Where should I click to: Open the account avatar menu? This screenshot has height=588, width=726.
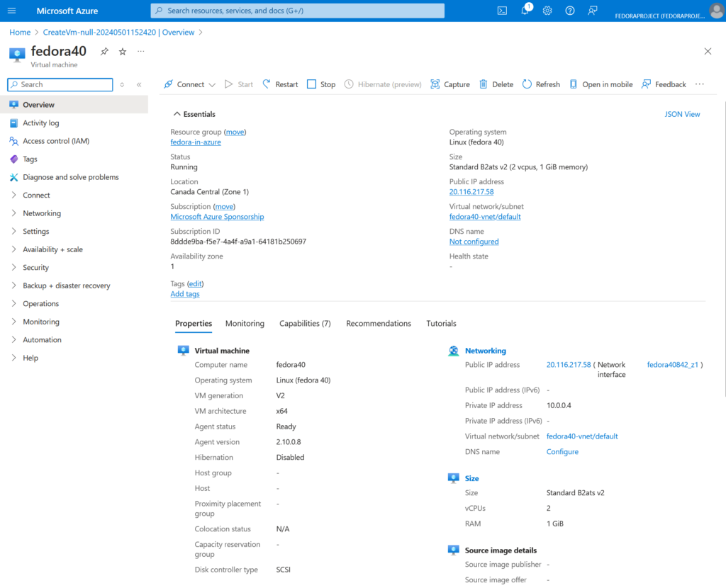tap(716, 11)
